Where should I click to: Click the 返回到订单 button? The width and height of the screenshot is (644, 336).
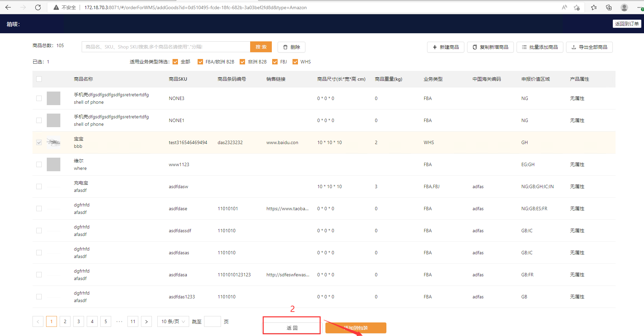627,24
